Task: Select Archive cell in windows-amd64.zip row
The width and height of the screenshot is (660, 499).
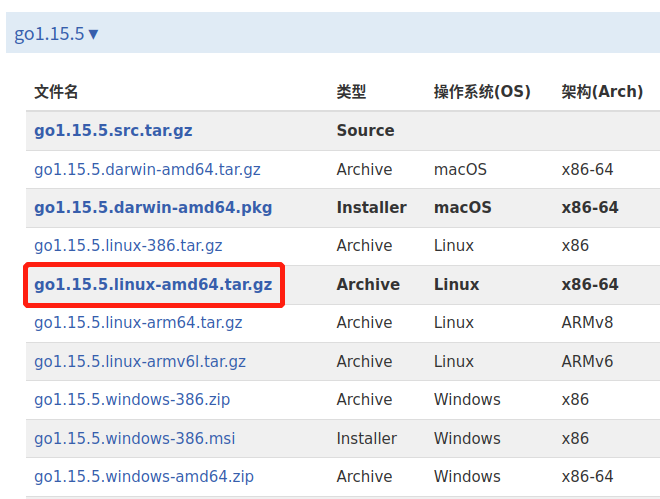Action: [365, 477]
